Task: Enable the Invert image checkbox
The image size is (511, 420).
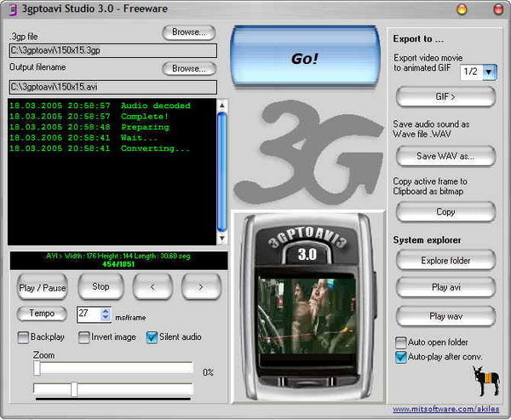Action: (83, 337)
